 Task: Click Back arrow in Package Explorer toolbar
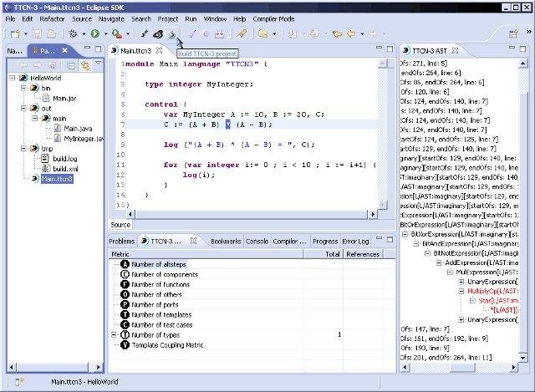23,65
